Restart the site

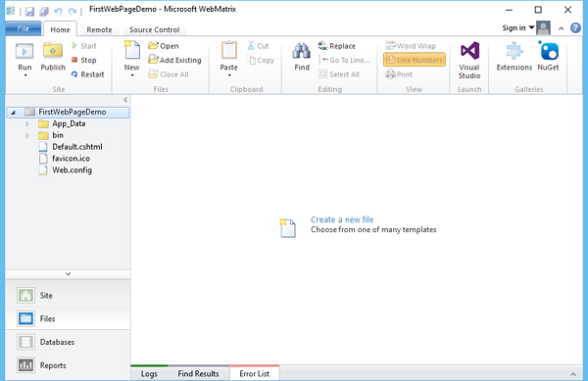click(x=88, y=74)
